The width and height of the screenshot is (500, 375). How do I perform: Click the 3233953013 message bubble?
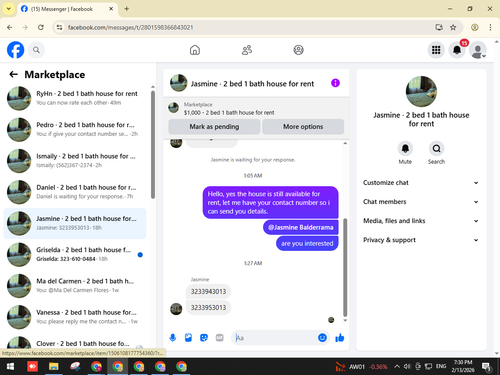click(208, 308)
